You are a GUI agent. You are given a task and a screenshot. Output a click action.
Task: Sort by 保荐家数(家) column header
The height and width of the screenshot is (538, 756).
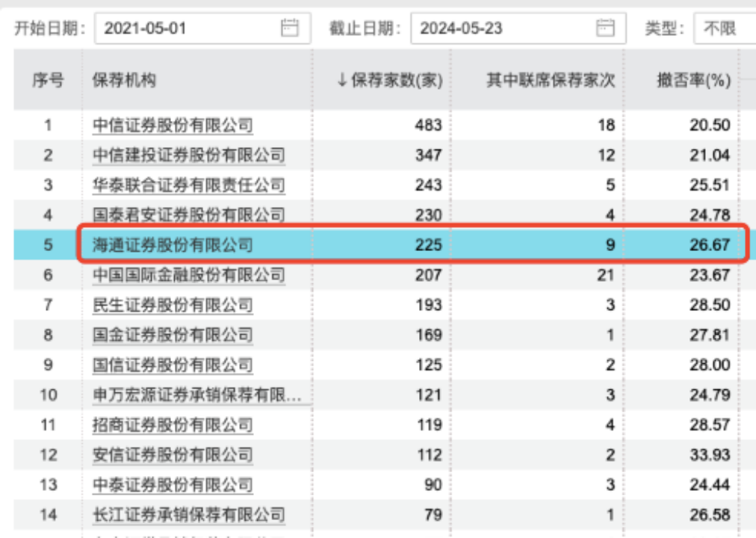(389, 80)
